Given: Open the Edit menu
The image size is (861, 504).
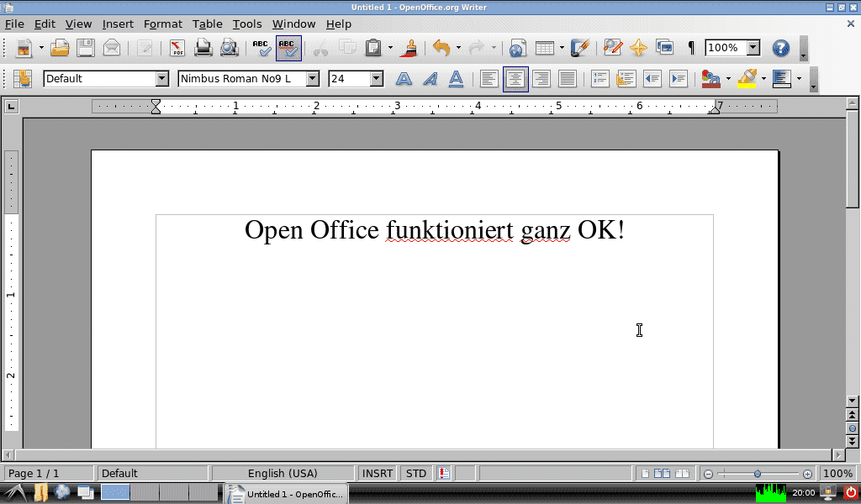Looking at the screenshot, I should (x=45, y=24).
